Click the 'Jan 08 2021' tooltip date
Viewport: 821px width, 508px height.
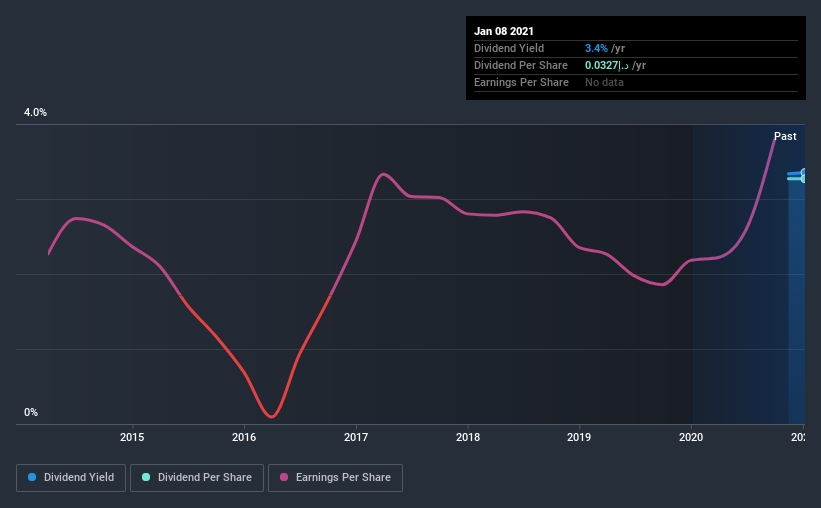504,31
